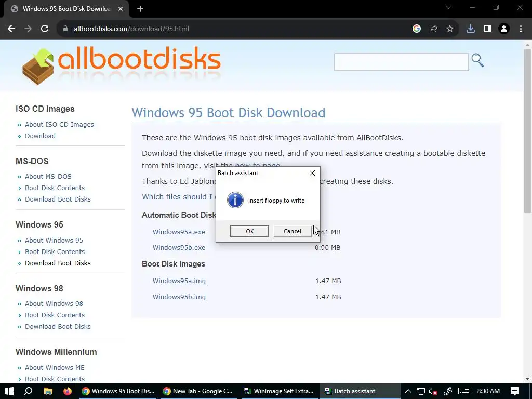Open Chrome downloads icon
This screenshot has height=399, width=532.
pyautogui.click(x=471, y=29)
